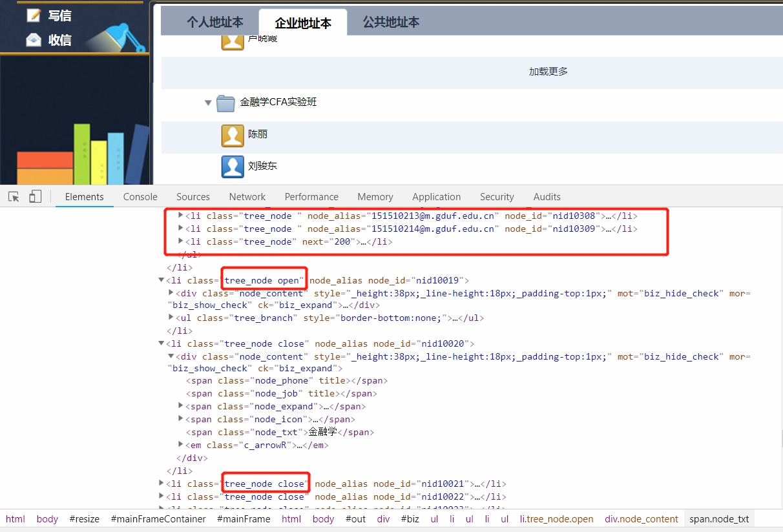This screenshot has width=783, height=532.
Task: Switch to the 公共地址本 tab
Action: coord(391,23)
